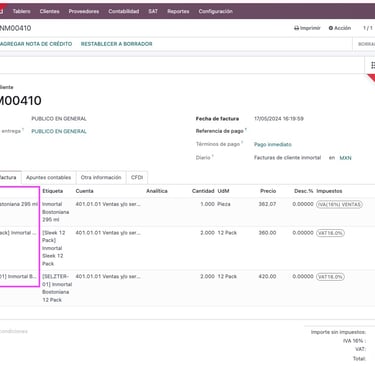The image size is (375, 366).
Task: Click the Analítica column header
Action: click(x=157, y=191)
